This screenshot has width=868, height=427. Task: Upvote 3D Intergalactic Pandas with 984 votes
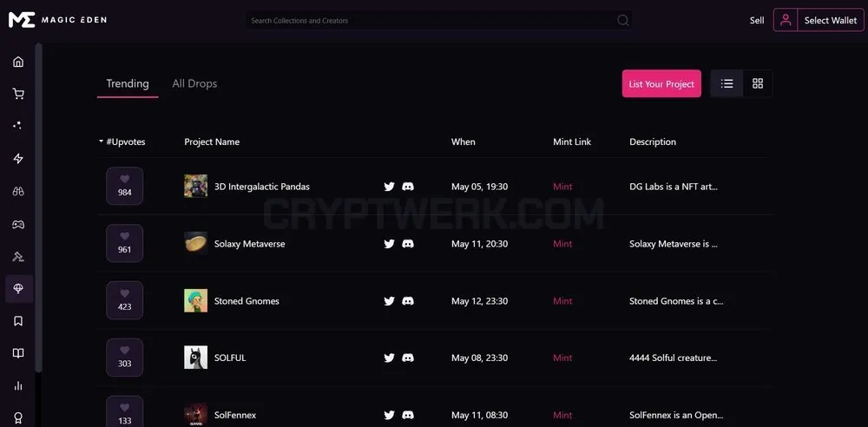point(124,186)
